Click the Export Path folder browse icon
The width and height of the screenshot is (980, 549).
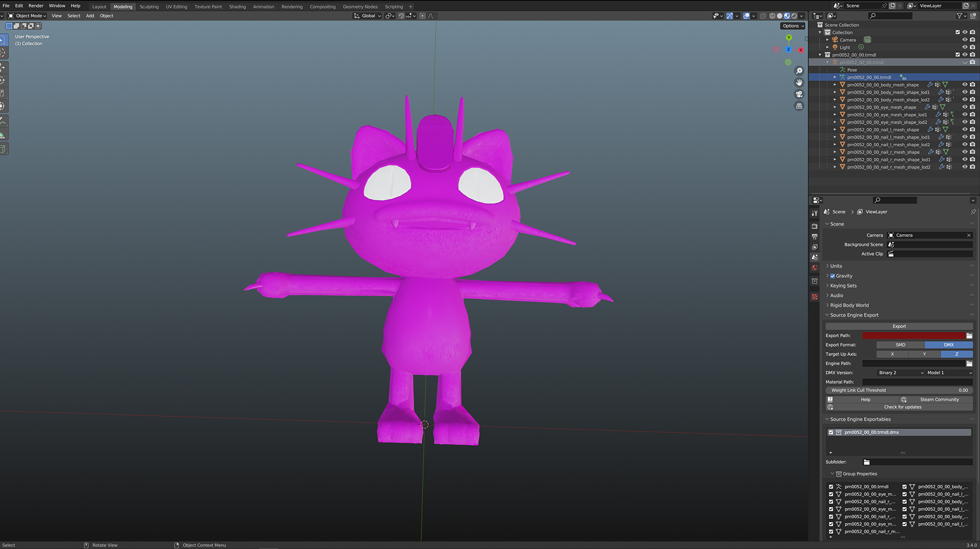969,336
